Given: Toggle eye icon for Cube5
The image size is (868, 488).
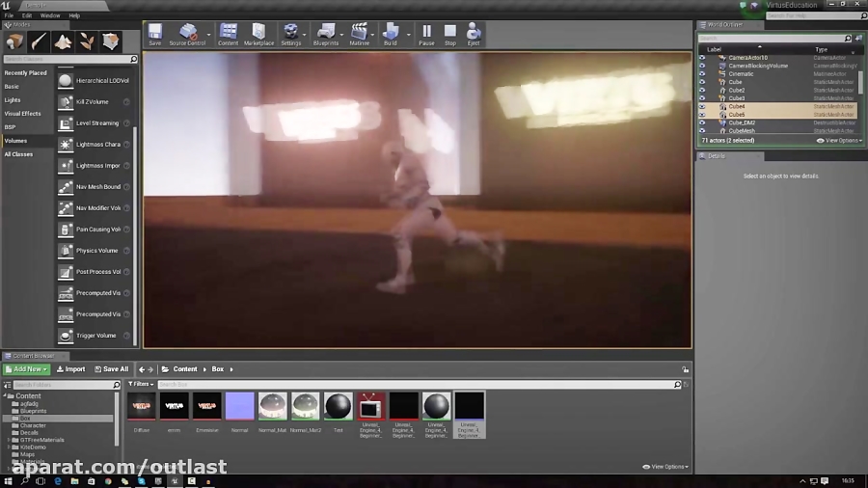Looking at the screenshot, I should pyautogui.click(x=702, y=115).
